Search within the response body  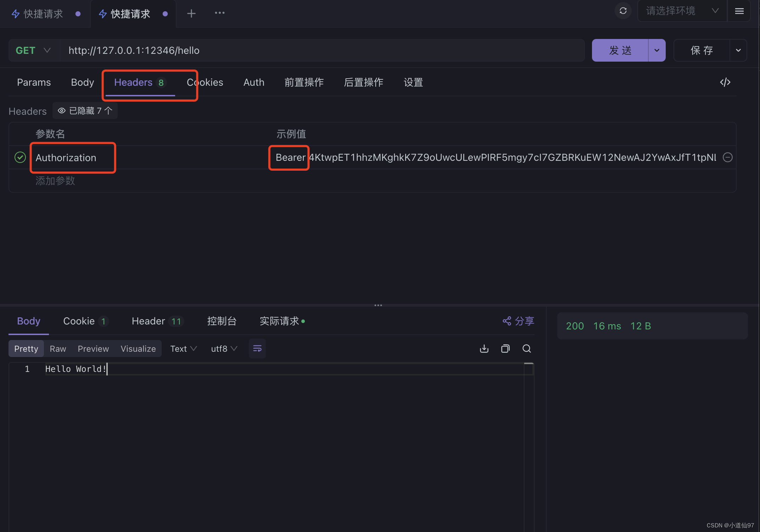[x=526, y=349]
